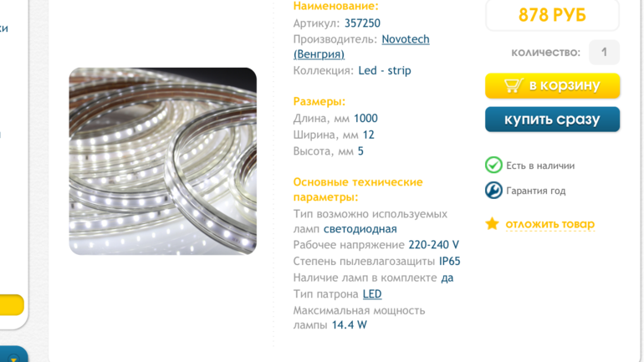Click the 878 РУБ price box

552,15
